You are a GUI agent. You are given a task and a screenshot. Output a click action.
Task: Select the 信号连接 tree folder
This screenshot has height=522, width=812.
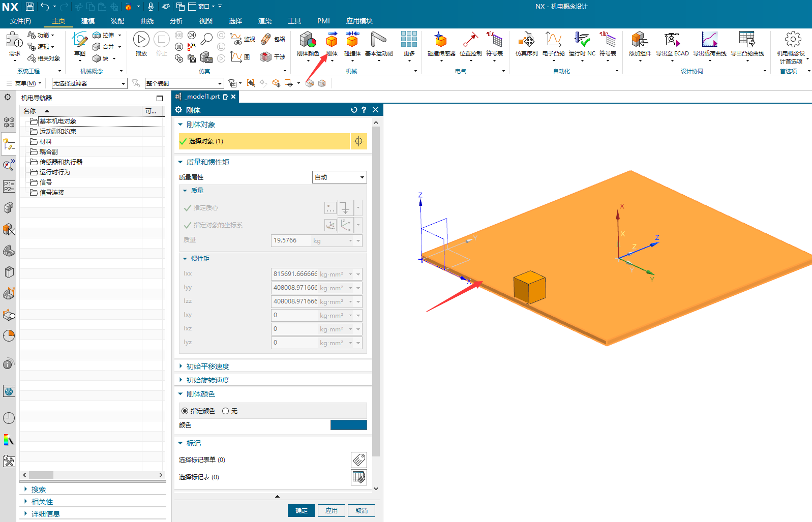point(52,192)
